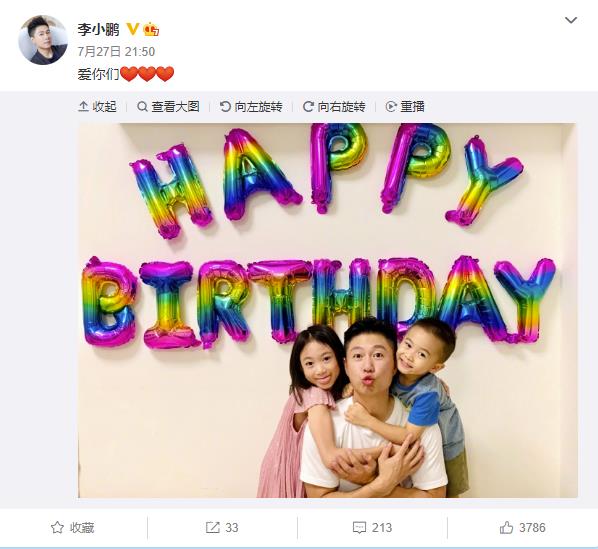Open the post options chevron menu
This screenshot has width=598, height=549.
(571, 20)
